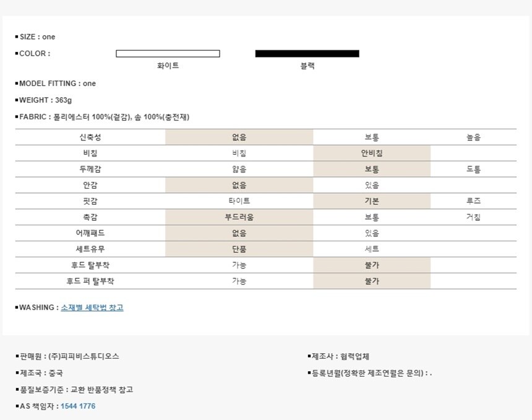
Task: Click highlighted 단품 in the 세트유무 row
Action: (239, 249)
